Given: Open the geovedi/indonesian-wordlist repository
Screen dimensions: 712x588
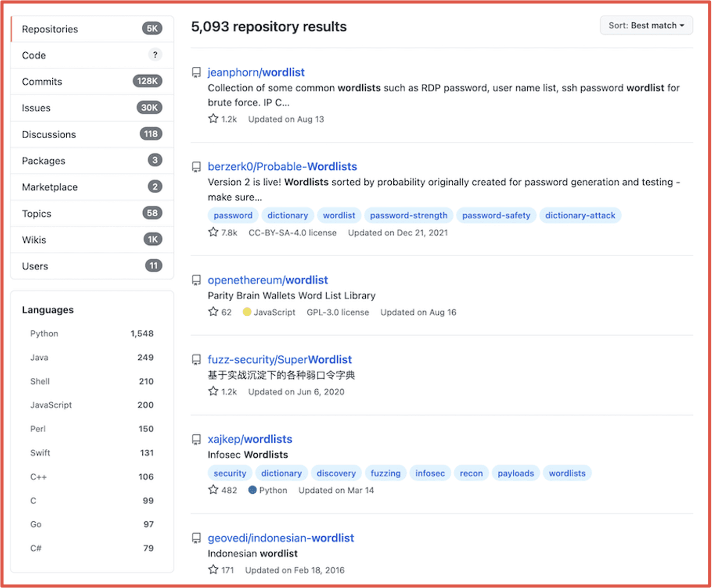Looking at the screenshot, I should coord(281,538).
